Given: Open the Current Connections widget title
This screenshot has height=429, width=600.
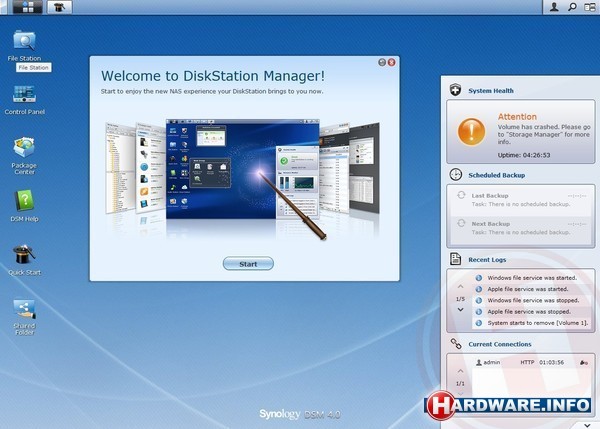Looking at the screenshot, I should tap(500, 344).
